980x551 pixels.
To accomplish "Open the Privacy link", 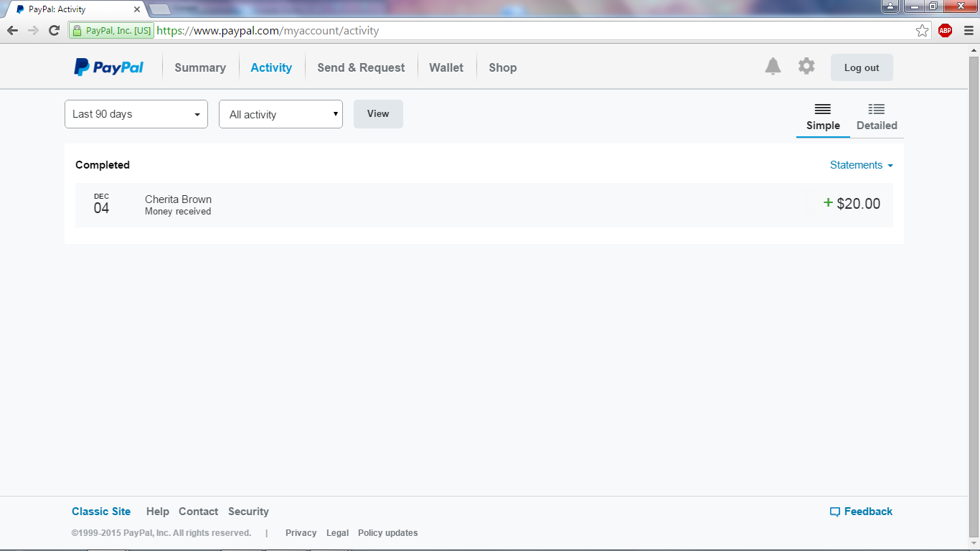I will [x=301, y=533].
